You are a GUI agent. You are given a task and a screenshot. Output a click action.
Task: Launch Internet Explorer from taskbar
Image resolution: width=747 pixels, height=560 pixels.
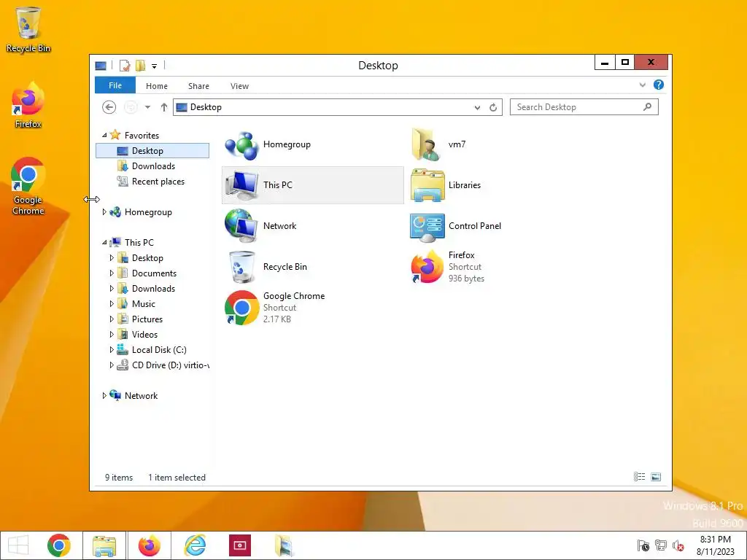click(195, 545)
